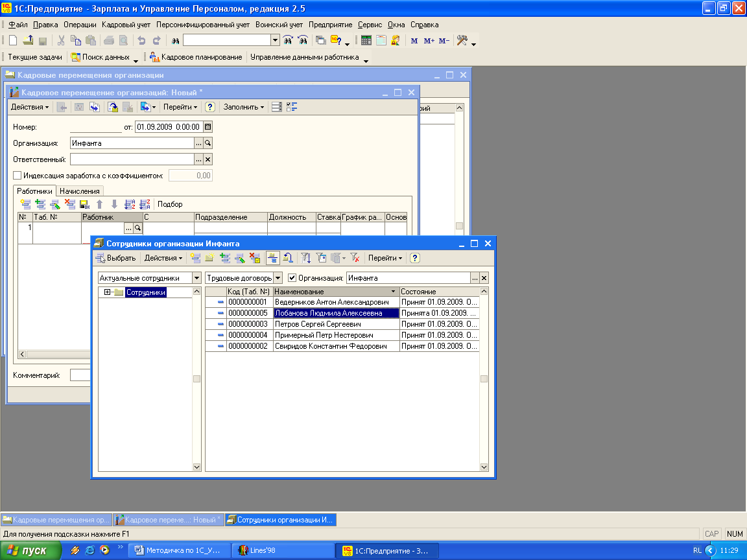Image resolution: width=747 pixels, height=560 pixels.
Task: Switch to the Работники tab
Action: tap(34, 191)
